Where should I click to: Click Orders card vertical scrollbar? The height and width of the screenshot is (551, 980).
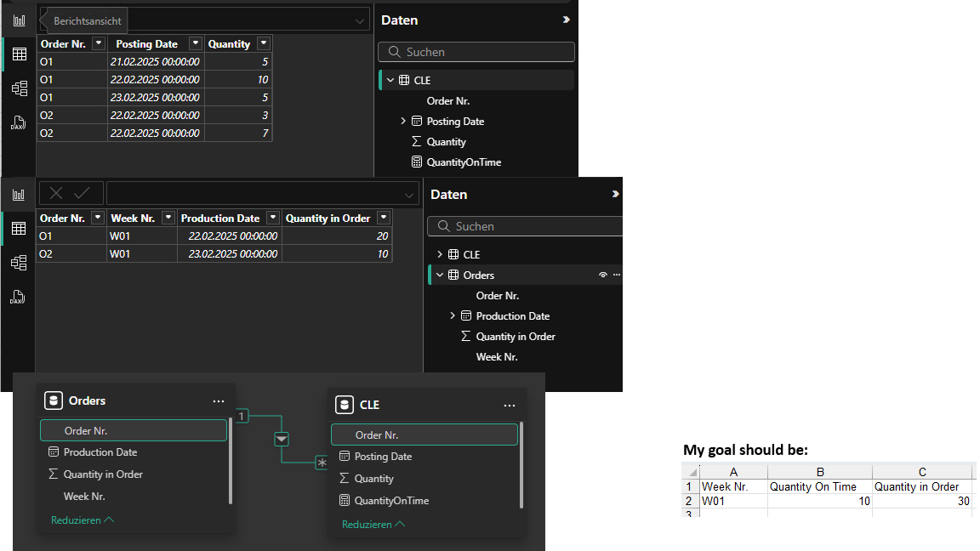pyautogui.click(x=231, y=460)
